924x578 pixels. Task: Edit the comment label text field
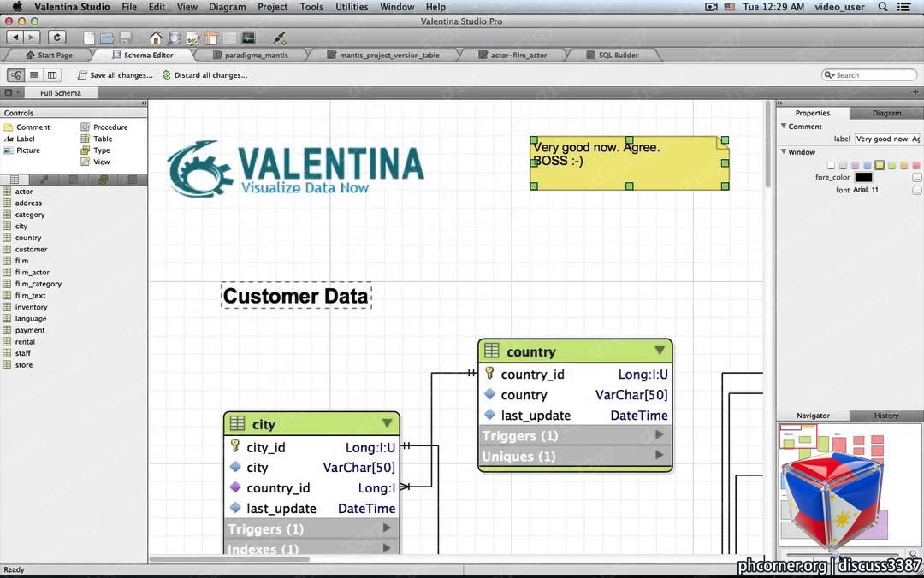pos(887,139)
